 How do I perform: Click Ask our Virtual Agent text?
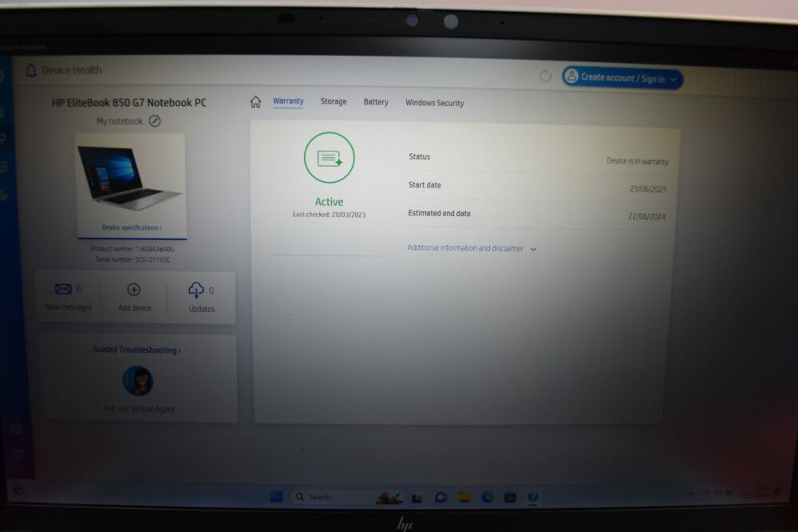click(138, 409)
